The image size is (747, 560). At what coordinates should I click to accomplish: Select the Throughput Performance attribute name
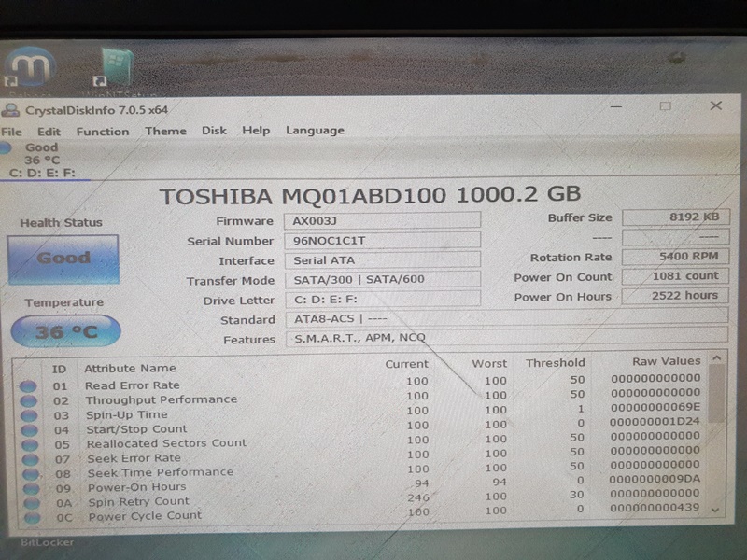point(162,399)
